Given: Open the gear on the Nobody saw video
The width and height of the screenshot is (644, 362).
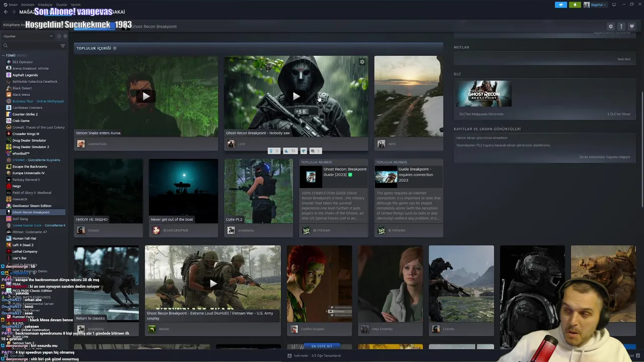Looking at the screenshot, I should (x=362, y=62).
